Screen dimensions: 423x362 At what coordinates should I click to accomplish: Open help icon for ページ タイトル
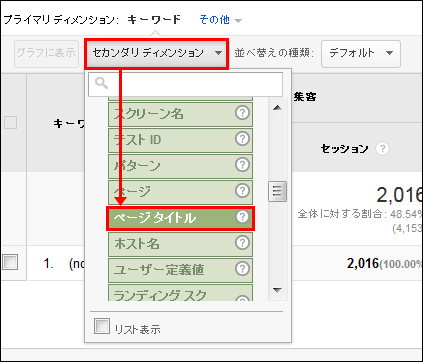pyautogui.click(x=242, y=217)
